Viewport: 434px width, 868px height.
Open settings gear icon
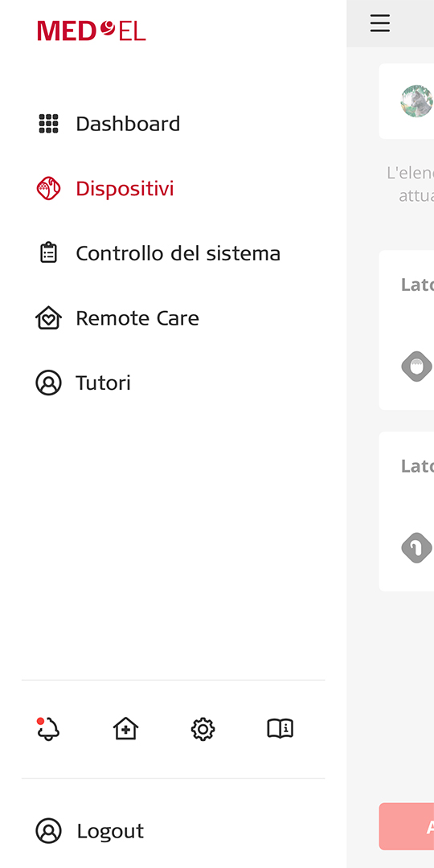point(203,729)
